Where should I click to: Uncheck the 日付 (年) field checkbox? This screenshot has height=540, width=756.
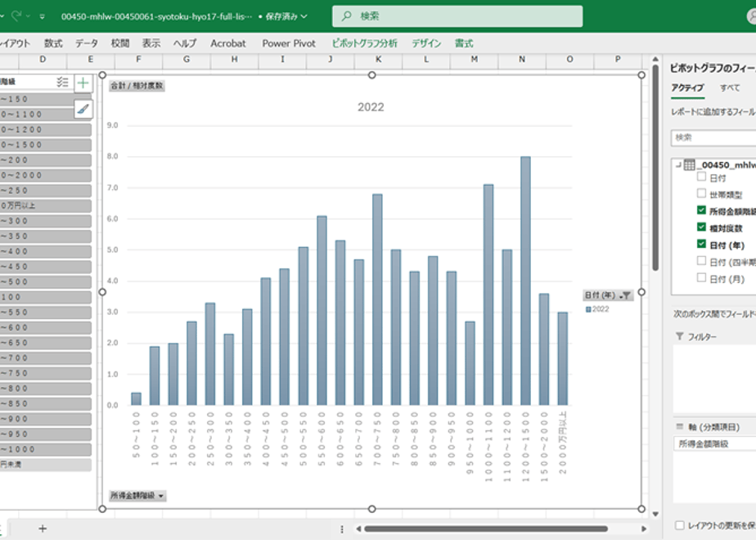[x=701, y=244]
